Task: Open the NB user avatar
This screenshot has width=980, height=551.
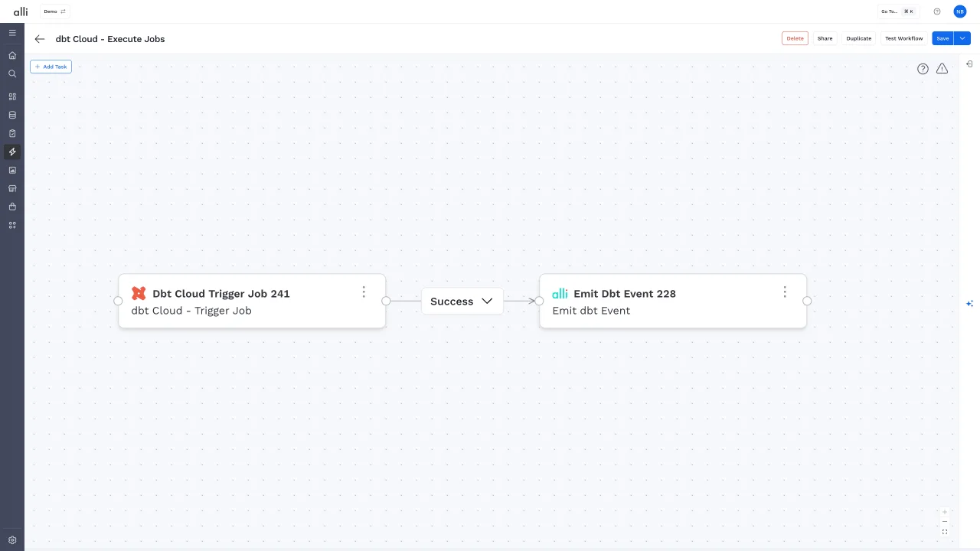Action: click(x=960, y=11)
